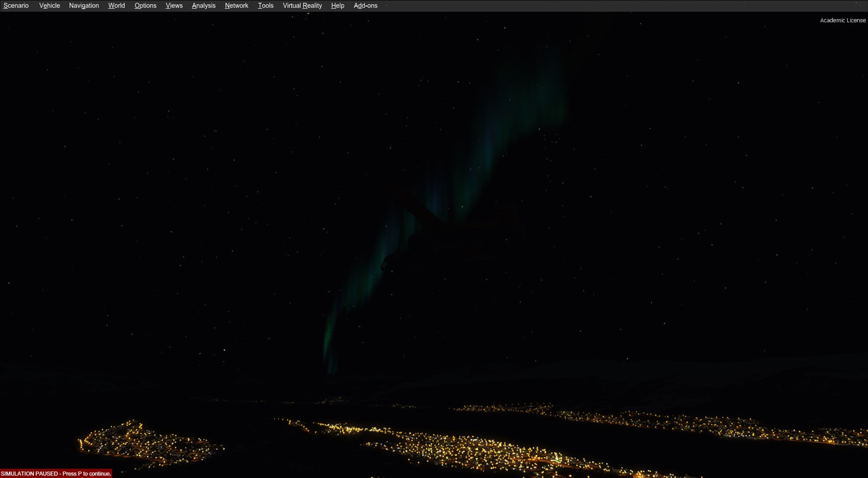868x478 pixels.
Task: Click the SIMULATION PAUSED status message
Action: click(56, 473)
